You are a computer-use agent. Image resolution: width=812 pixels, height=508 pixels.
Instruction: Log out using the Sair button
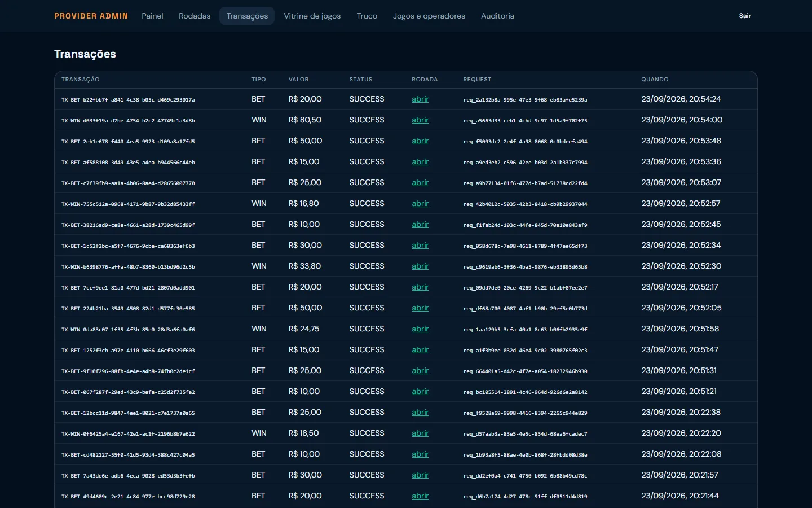[x=745, y=16]
